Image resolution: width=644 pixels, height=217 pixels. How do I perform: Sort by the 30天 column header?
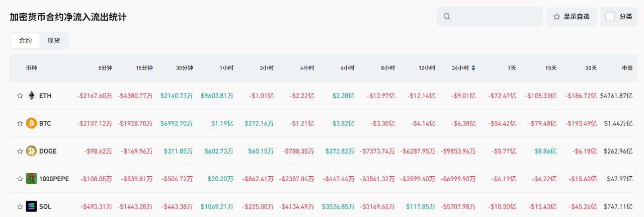[591, 68]
